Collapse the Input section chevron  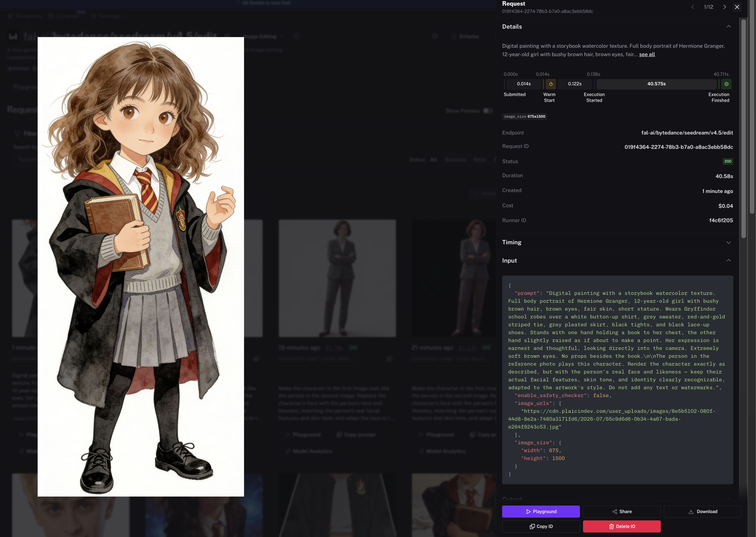(x=728, y=261)
